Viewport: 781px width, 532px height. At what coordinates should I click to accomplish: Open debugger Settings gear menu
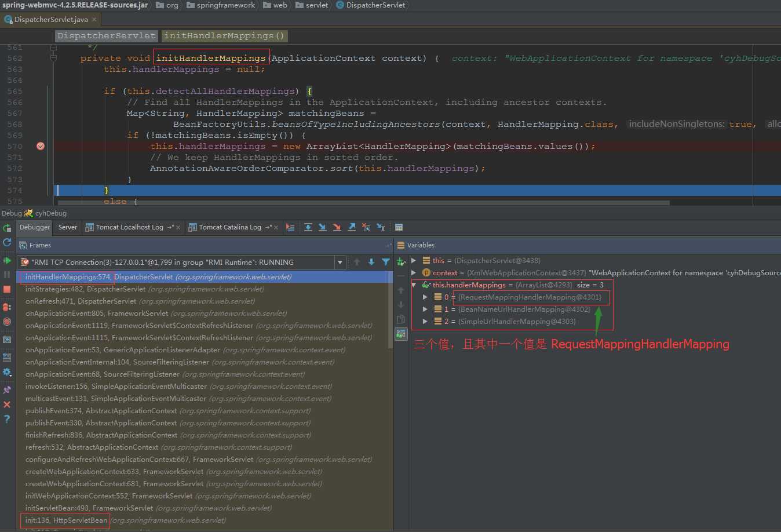point(7,372)
